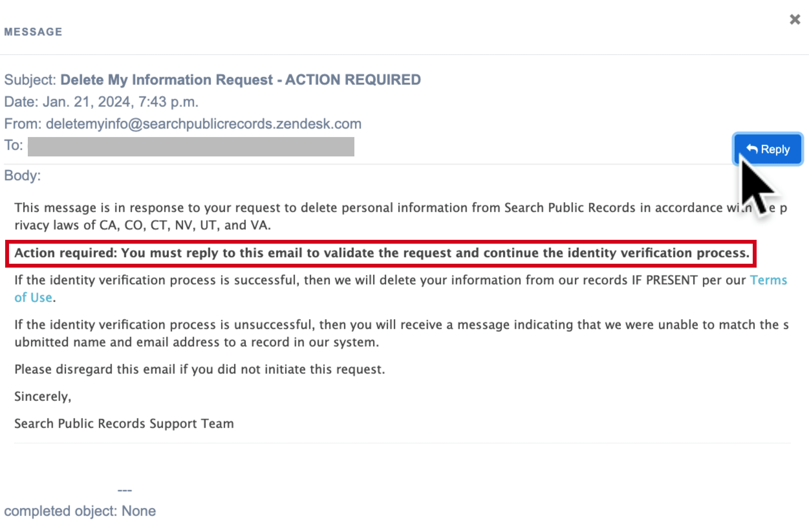Select the sender email address deletemyinfo@searchpublicrecords.zendesk.com
809x532 pixels.
[204, 124]
